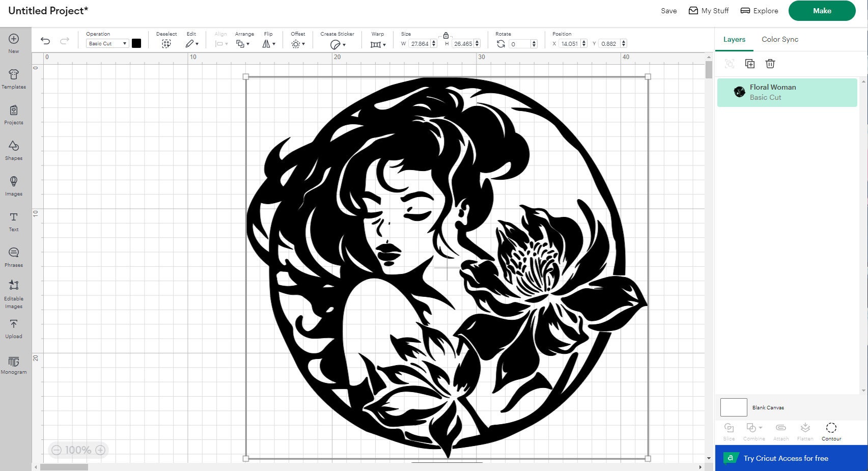The height and width of the screenshot is (471, 868).
Task: Apply Contour to the selected layer
Action: click(x=831, y=430)
